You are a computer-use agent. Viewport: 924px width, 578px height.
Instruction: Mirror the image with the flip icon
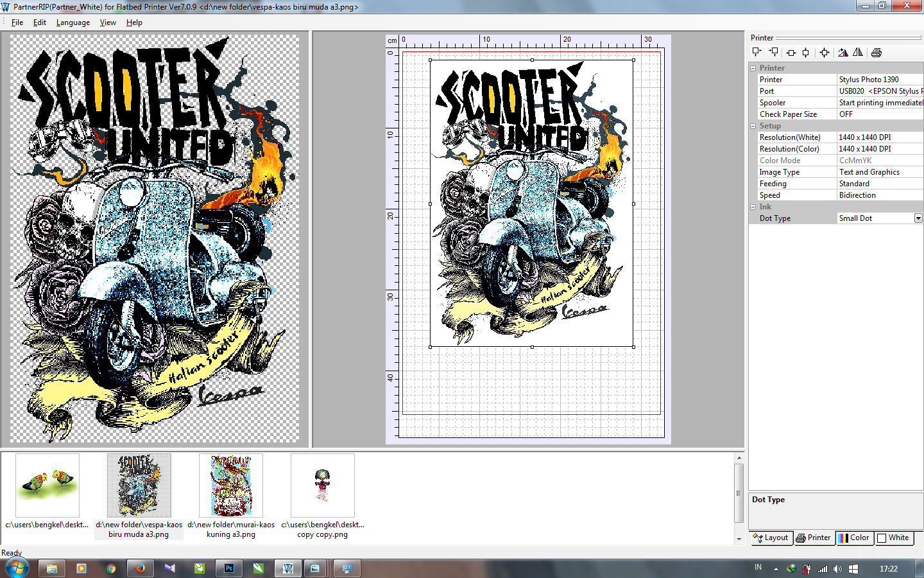pos(858,53)
